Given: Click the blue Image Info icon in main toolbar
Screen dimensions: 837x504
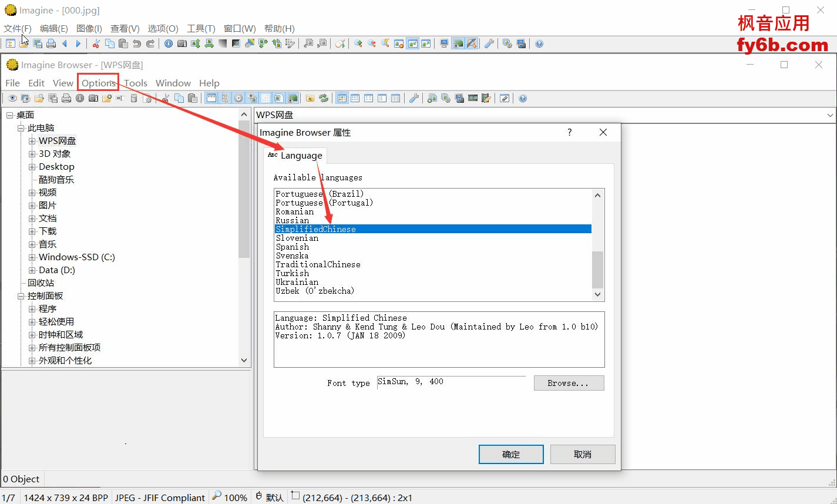Looking at the screenshot, I should (168, 43).
